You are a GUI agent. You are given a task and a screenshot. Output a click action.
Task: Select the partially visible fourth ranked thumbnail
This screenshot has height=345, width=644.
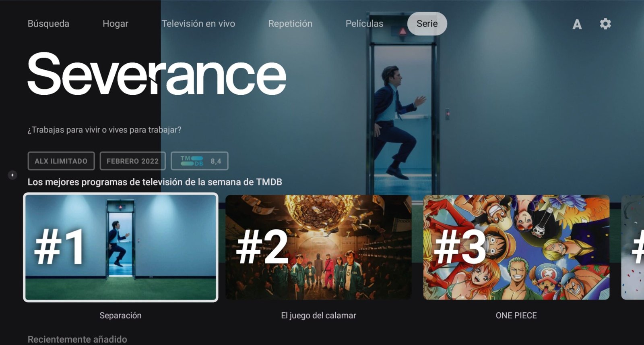tap(633, 247)
